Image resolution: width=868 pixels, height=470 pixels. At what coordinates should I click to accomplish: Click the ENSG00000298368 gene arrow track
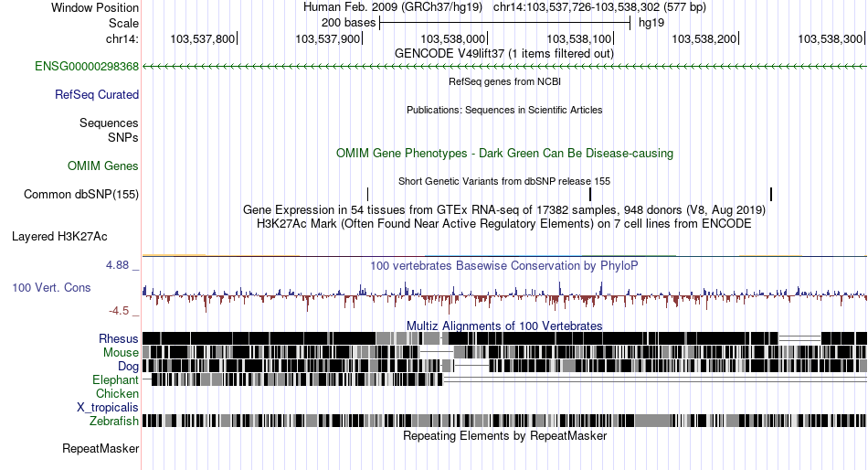click(504, 67)
